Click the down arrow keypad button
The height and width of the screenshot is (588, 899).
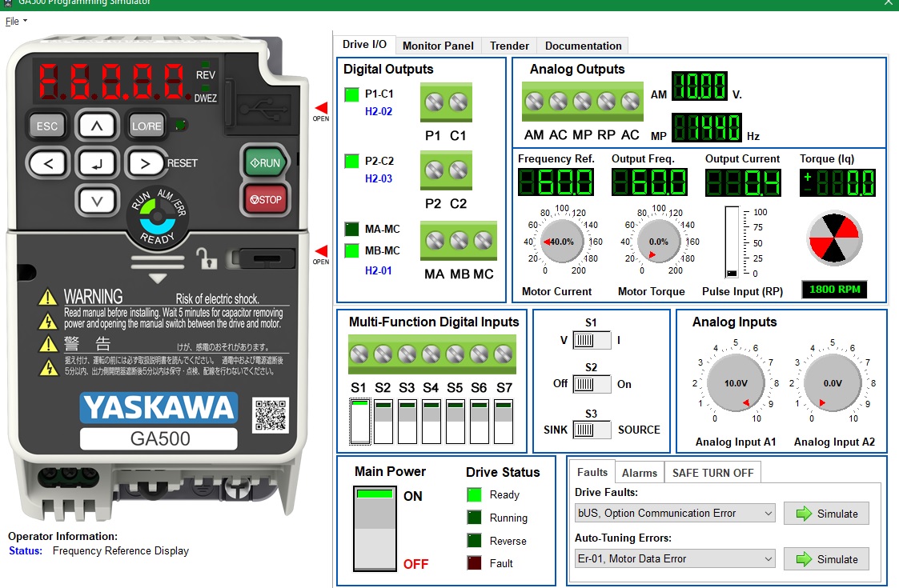[x=97, y=201]
